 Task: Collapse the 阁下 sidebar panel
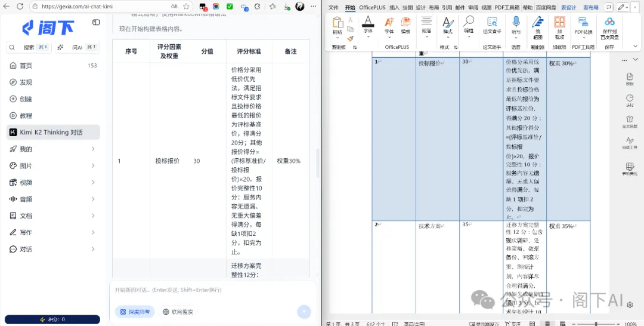click(x=96, y=22)
